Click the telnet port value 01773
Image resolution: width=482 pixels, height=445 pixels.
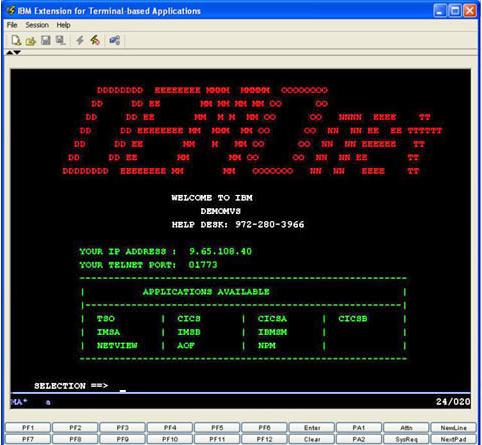click(x=203, y=265)
